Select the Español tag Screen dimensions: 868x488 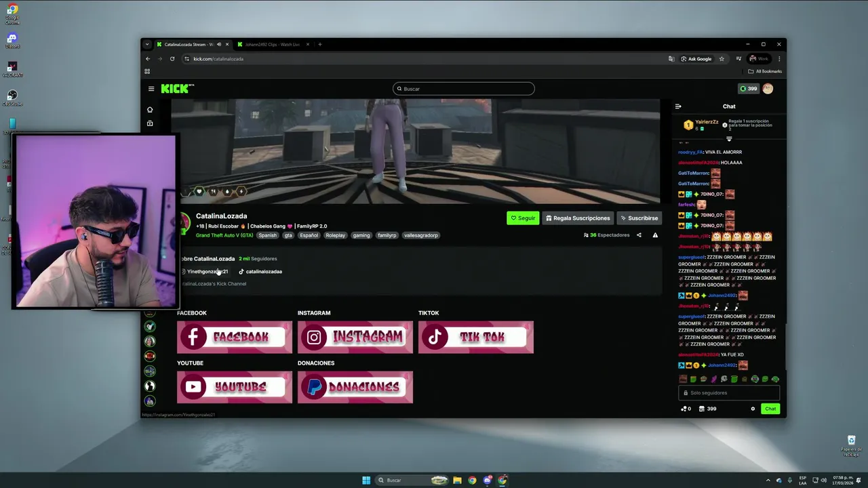click(x=309, y=235)
